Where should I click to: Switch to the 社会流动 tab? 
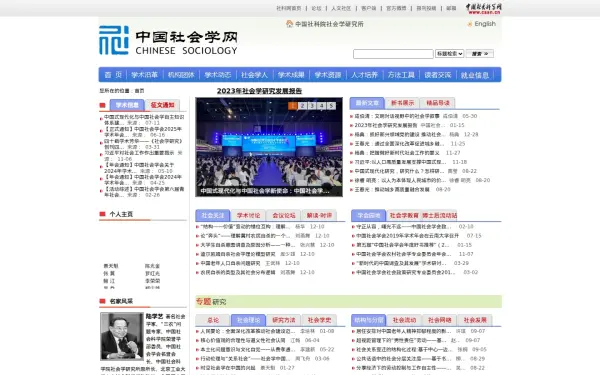[x=404, y=320]
